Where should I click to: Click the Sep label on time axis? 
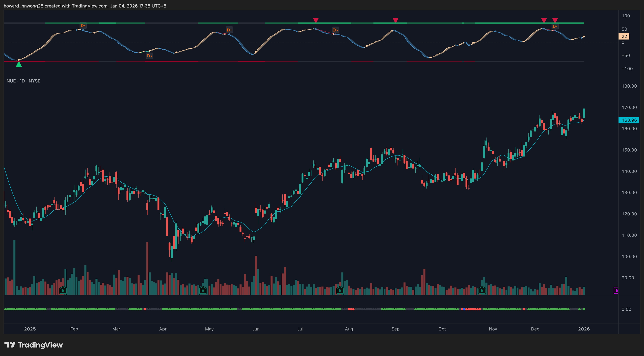point(395,329)
